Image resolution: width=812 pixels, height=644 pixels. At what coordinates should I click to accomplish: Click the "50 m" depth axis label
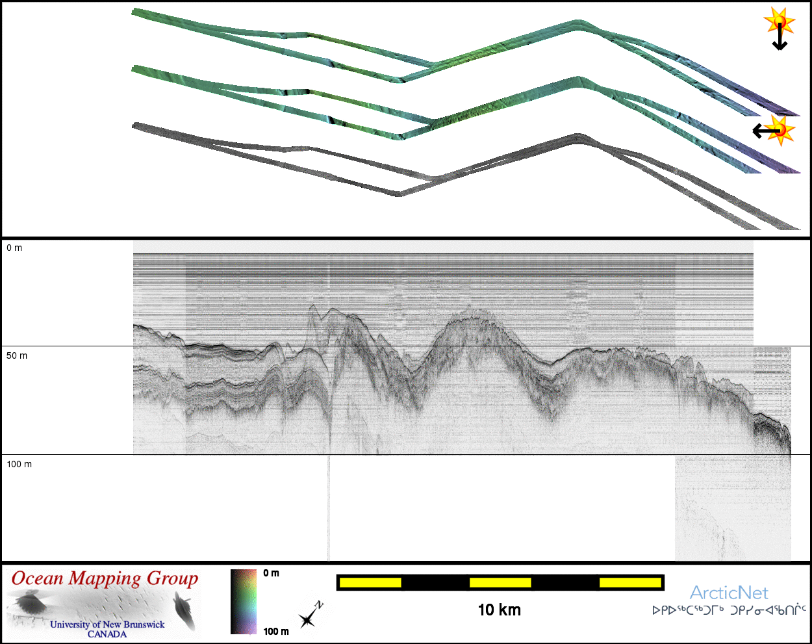17,355
